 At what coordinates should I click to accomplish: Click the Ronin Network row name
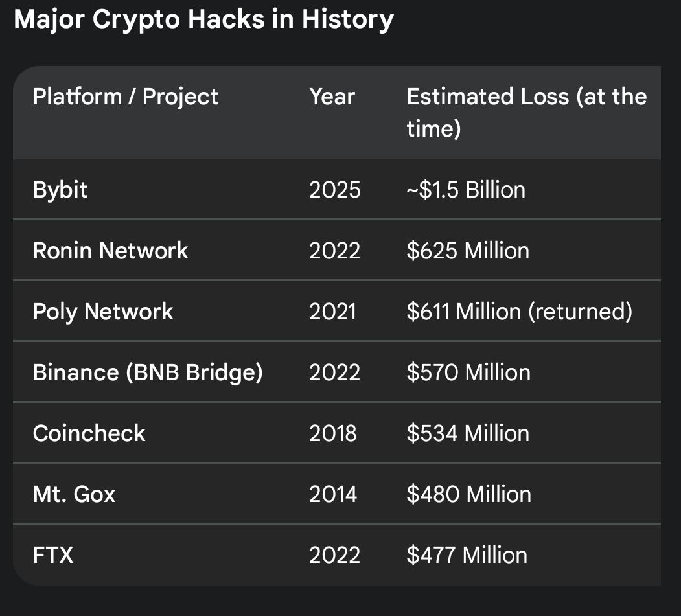coord(110,251)
